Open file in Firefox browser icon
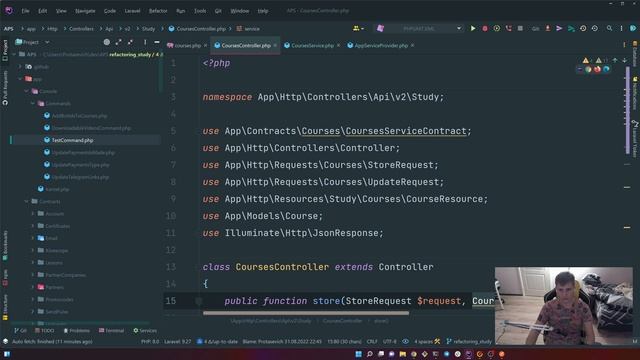This screenshot has width=640, height=360. pos(597,69)
